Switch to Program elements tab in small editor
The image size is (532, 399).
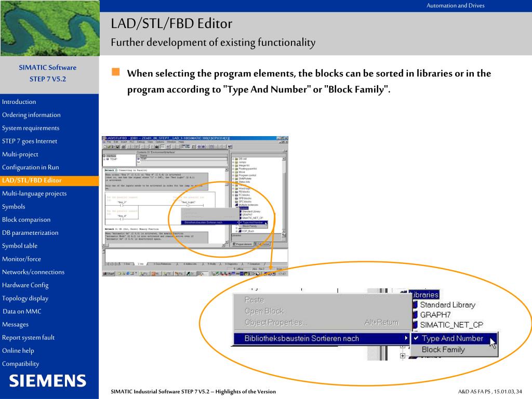point(243,244)
